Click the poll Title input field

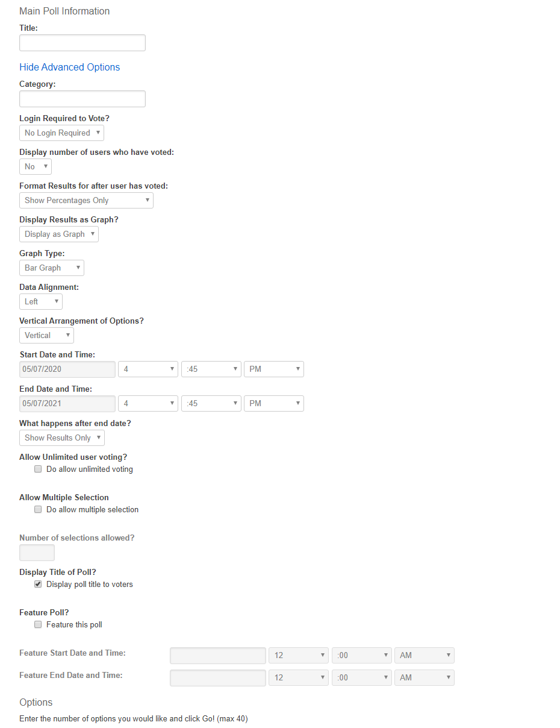(82, 42)
